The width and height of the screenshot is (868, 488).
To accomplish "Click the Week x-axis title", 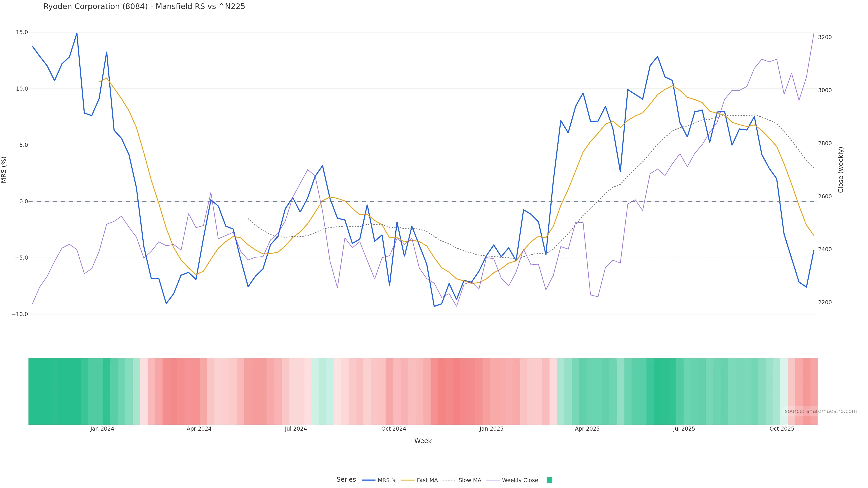I will tap(423, 441).
